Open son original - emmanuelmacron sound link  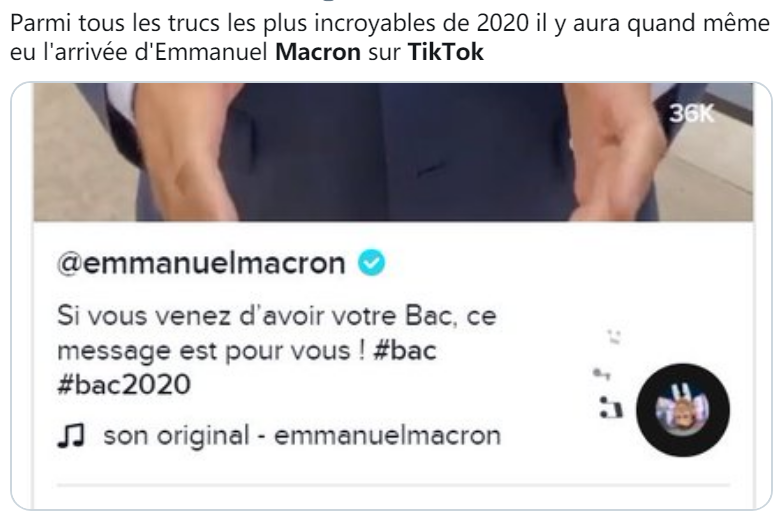click(x=302, y=435)
